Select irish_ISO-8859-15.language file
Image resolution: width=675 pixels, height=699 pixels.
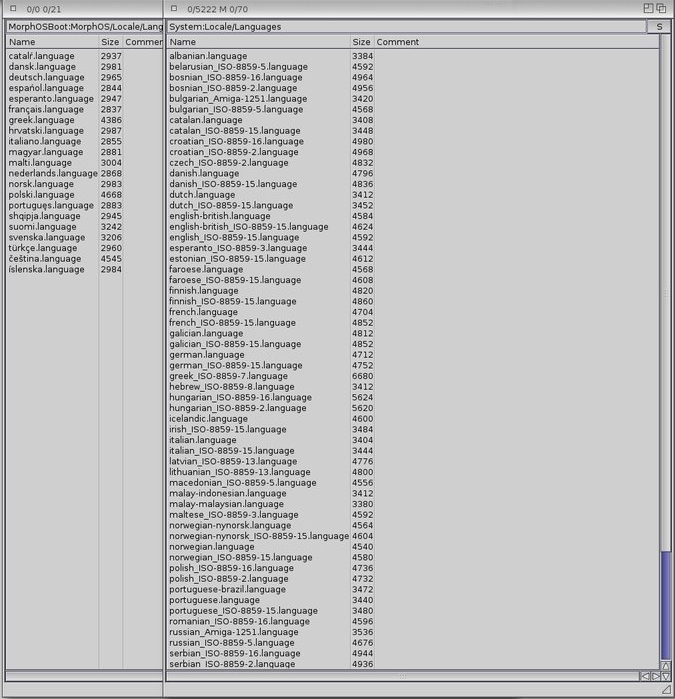pyautogui.click(x=228, y=430)
